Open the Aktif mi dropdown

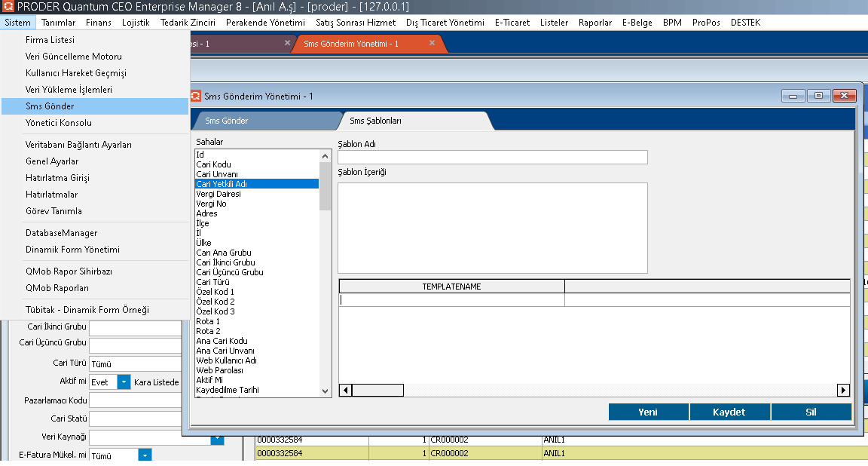(124, 382)
